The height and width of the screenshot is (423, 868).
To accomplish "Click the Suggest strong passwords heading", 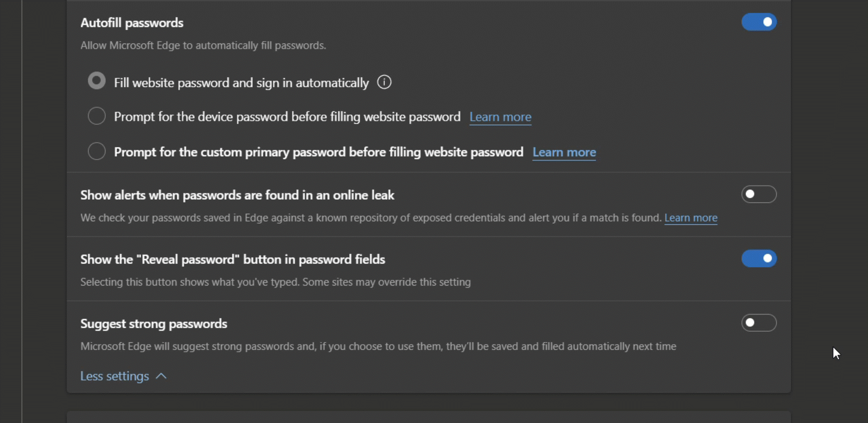I will point(154,324).
